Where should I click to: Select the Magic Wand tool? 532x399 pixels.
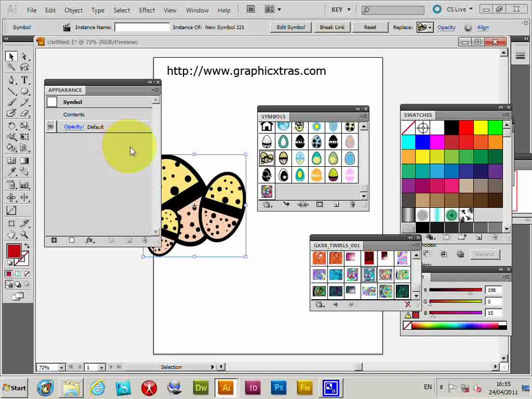tap(11, 67)
